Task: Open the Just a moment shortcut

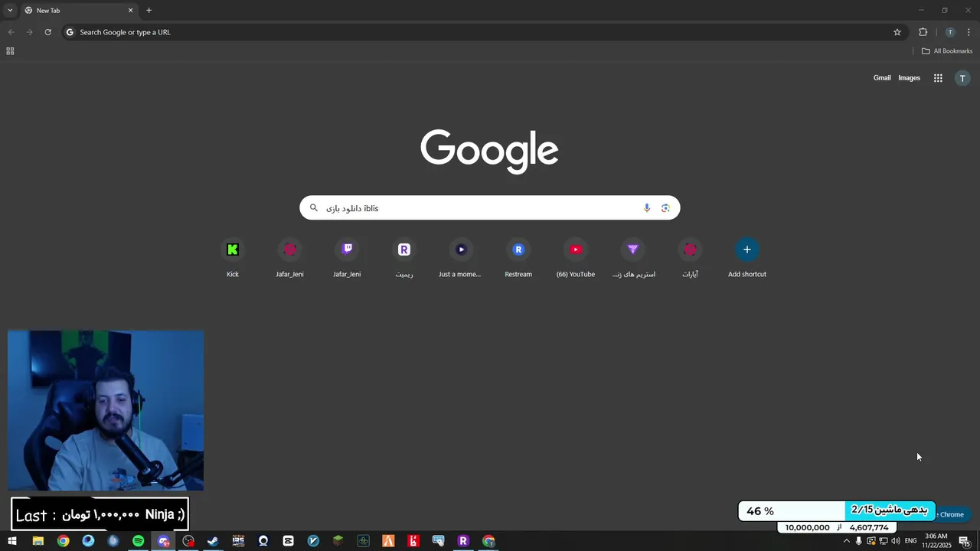Action: (x=461, y=258)
